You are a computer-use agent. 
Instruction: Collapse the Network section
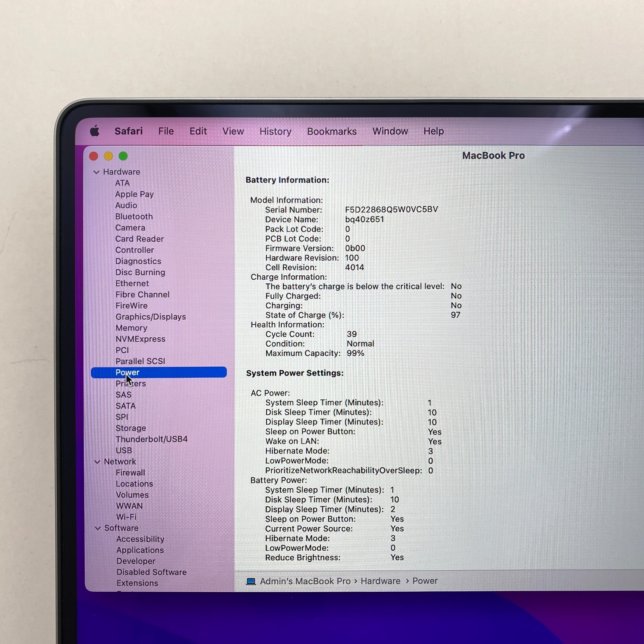pos(97,462)
